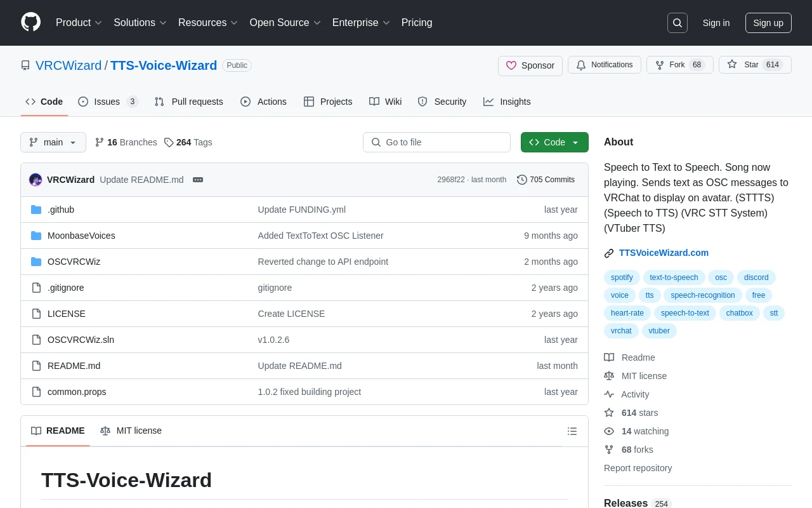Open the search magnifier icon

(x=678, y=23)
